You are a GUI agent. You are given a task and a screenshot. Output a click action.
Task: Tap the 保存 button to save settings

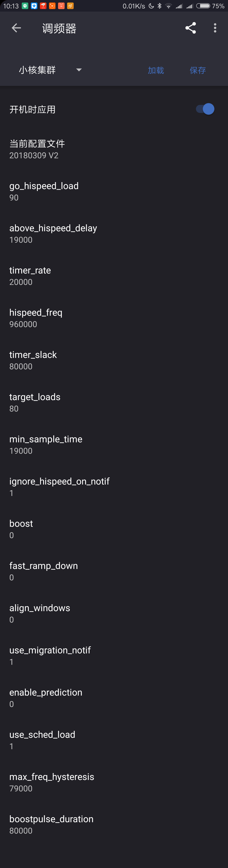click(x=198, y=70)
